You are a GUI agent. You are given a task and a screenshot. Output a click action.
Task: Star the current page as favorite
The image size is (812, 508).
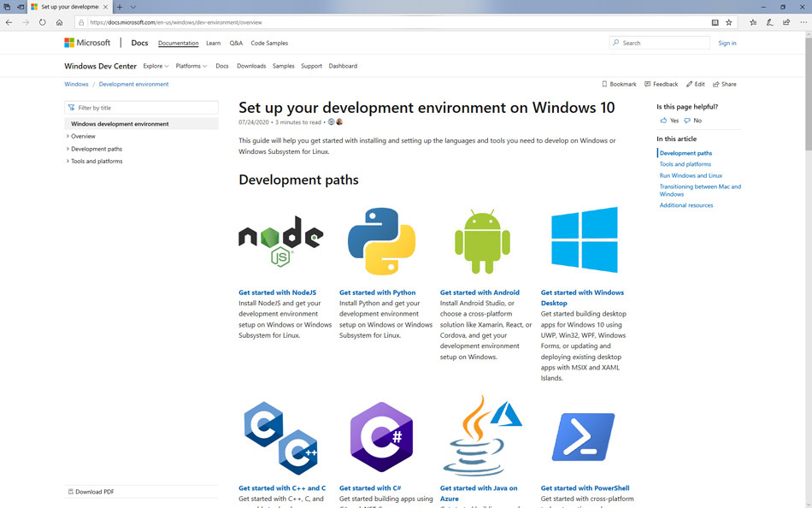point(729,22)
